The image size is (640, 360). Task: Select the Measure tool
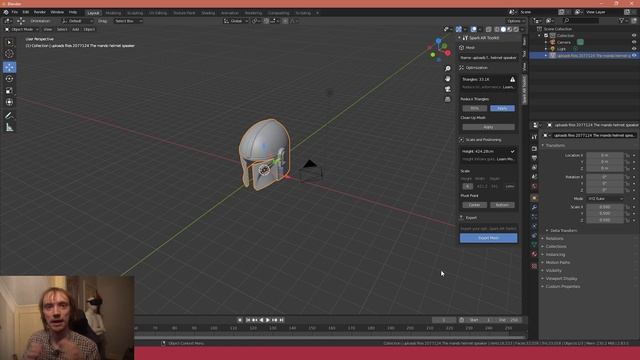(x=9, y=128)
